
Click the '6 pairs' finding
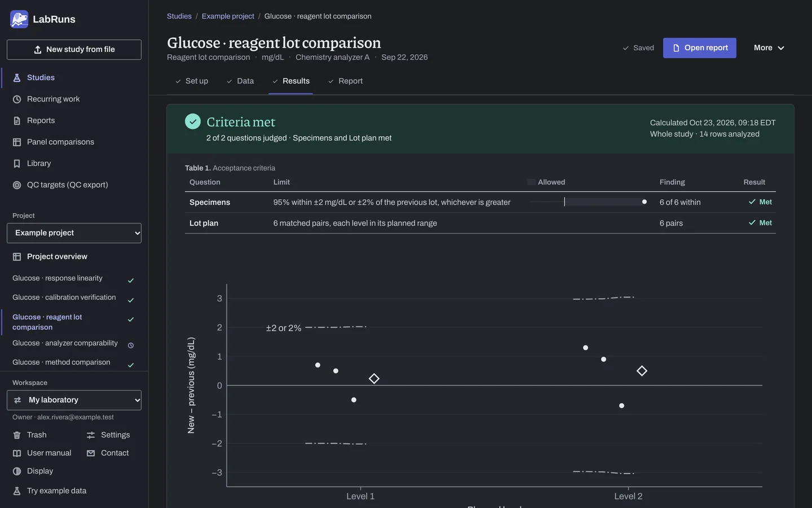coord(671,224)
